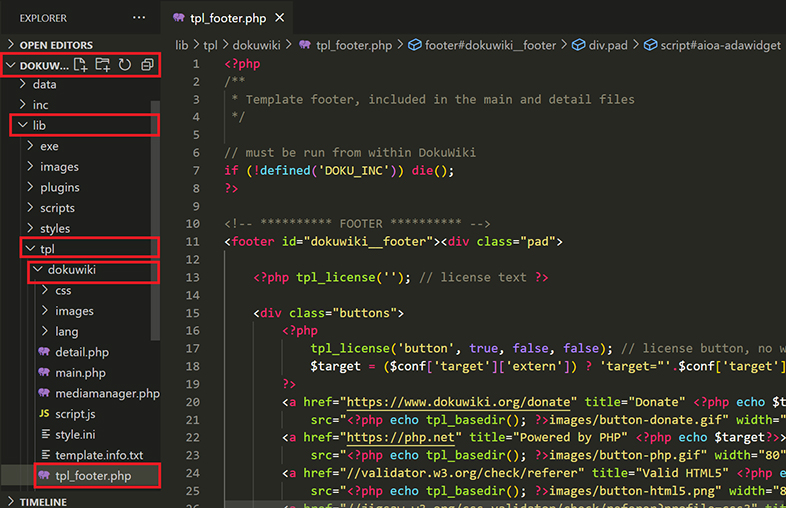The width and height of the screenshot is (786, 508).
Task: Click line number 11 in the gutter
Action: (193, 242)
